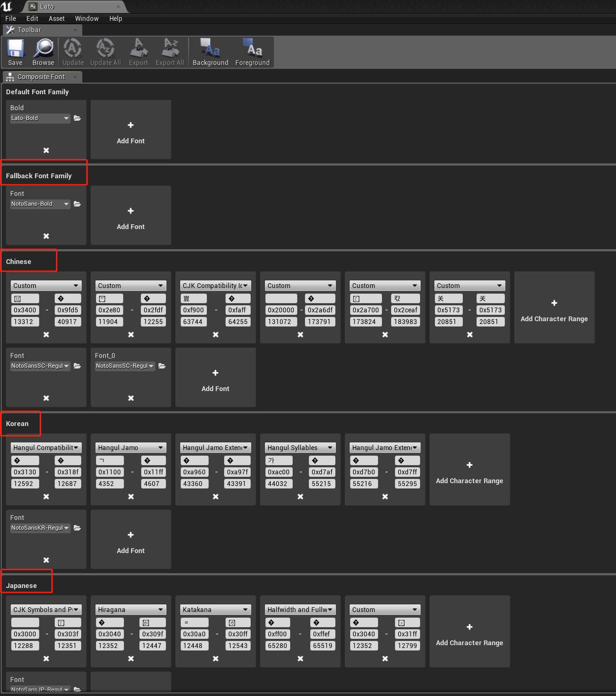Open the File menu

(10, 18)
